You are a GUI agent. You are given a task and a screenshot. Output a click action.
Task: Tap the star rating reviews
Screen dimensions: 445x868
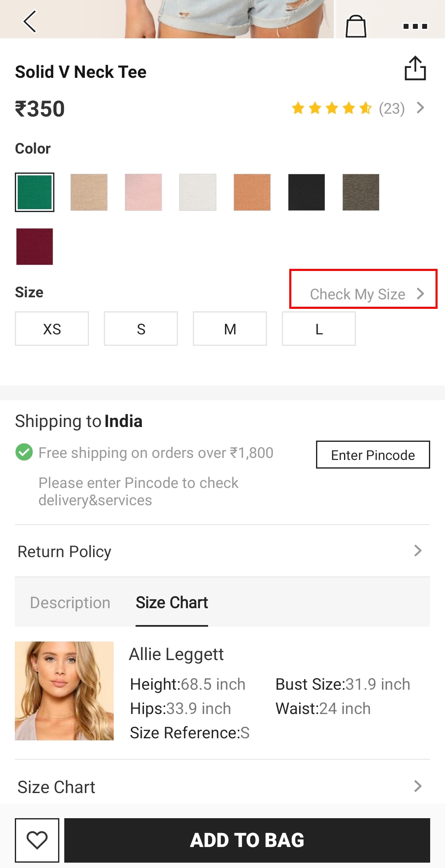click(x=332, y=108)
